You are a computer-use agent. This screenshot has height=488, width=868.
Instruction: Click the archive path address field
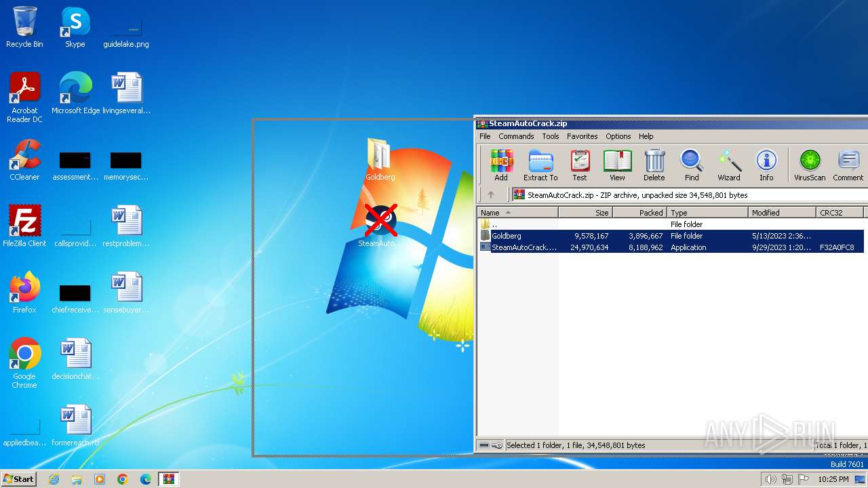[689, 195]
